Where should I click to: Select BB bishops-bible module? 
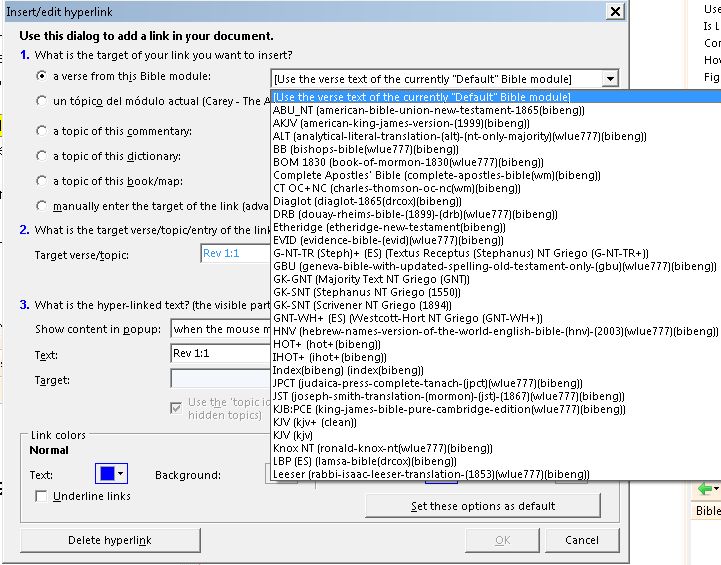[497, 149]
